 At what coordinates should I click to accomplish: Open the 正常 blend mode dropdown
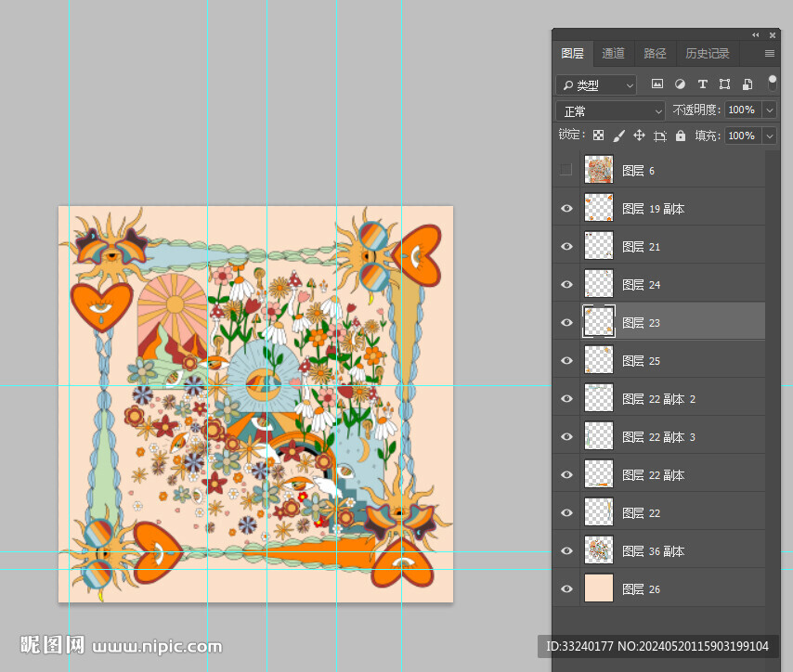(610, 110)
